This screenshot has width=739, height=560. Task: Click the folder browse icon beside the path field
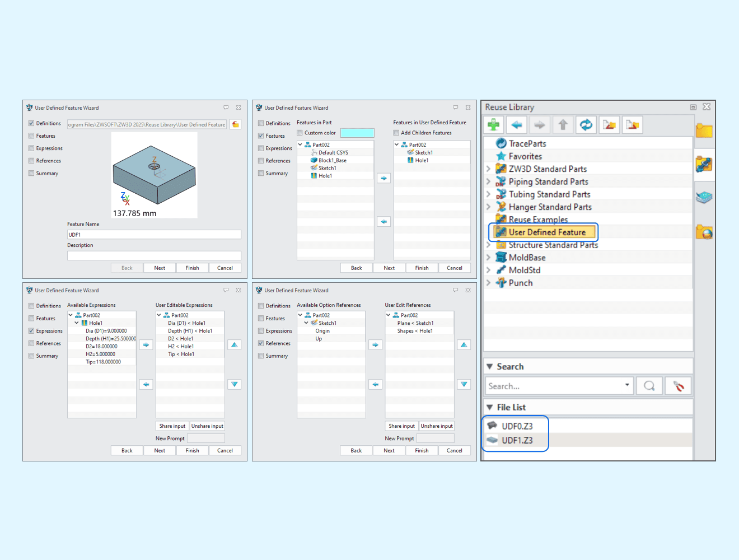coord(236,124)
